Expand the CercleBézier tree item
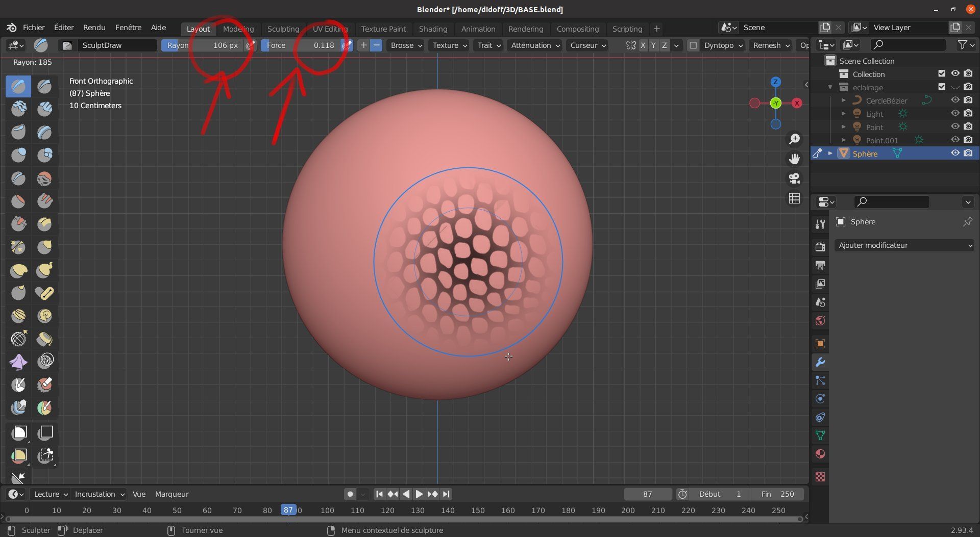Image resolution: width=980 pixels, height=537 pixels. coord(844,100)
